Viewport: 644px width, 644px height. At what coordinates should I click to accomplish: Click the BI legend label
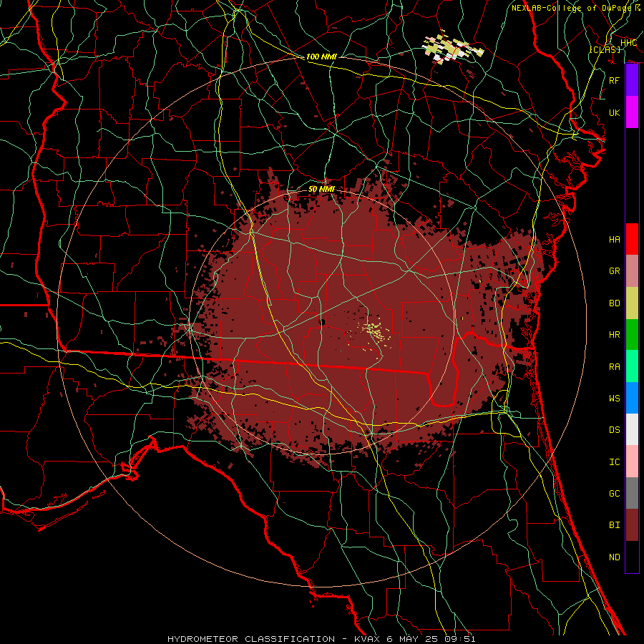pos(615,525)
